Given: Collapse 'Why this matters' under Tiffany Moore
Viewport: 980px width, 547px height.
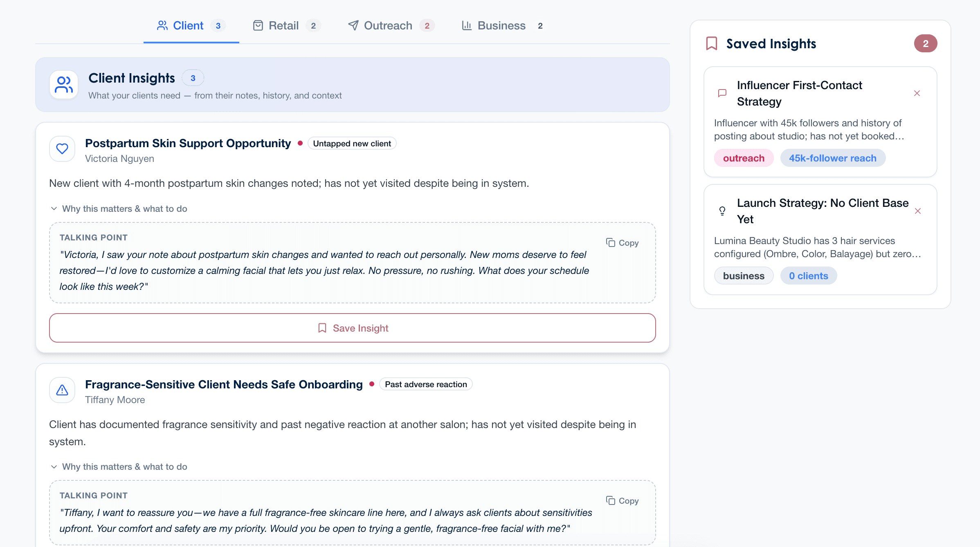Looking at the screenshot, I should click(119, 466).
